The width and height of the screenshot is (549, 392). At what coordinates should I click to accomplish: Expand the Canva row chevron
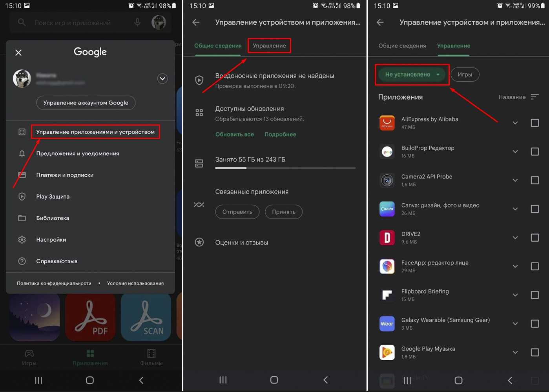pos(515,209)
